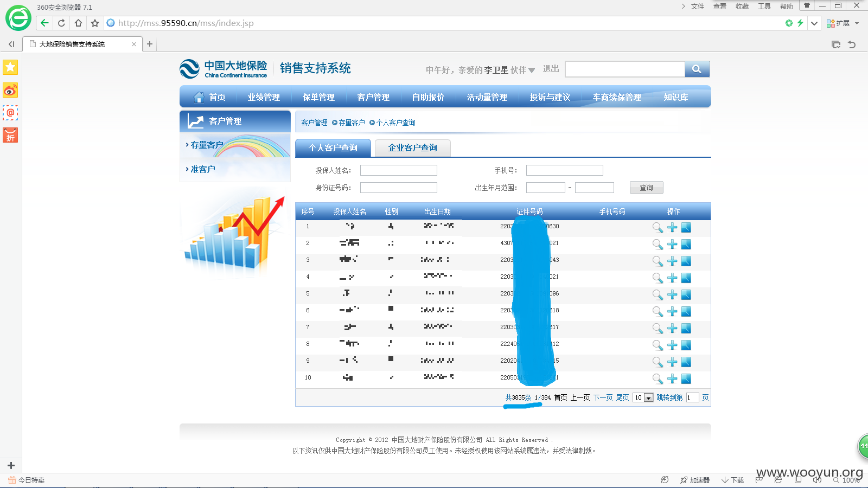This screenshot has width=868, height=488.
Task: Click the 下载 status bar item
Action: [x=733, y=480]
